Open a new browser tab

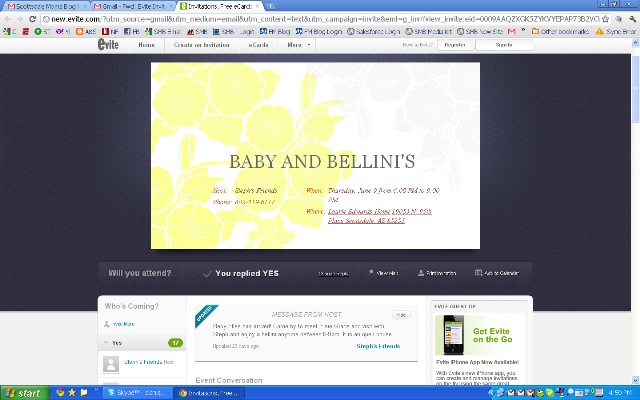270,6
